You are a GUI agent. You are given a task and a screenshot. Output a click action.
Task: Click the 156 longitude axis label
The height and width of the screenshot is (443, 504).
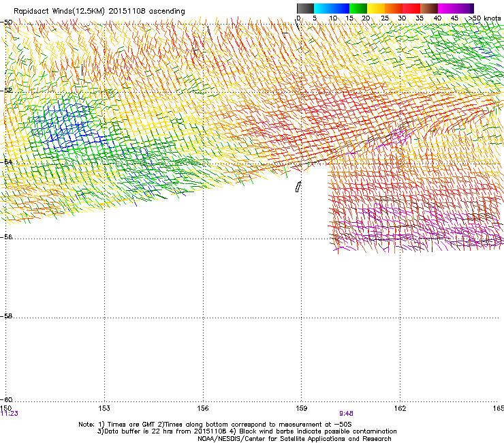pos(203,408)
